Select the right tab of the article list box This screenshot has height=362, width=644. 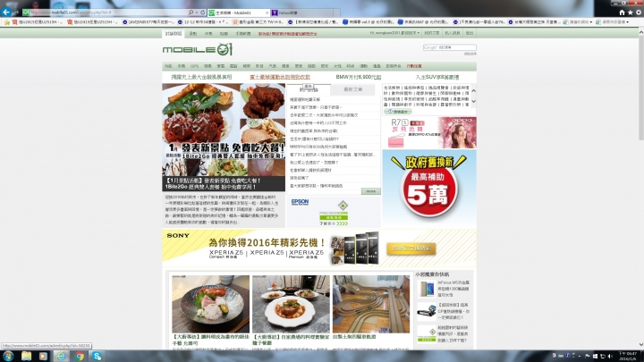tap(352, 89)
